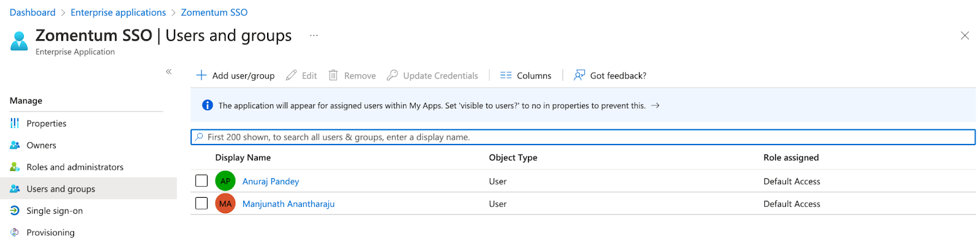Click the Columns button label
Viewport: 980px width, 248px height.
pyautogui.click(x=534, y=75)
